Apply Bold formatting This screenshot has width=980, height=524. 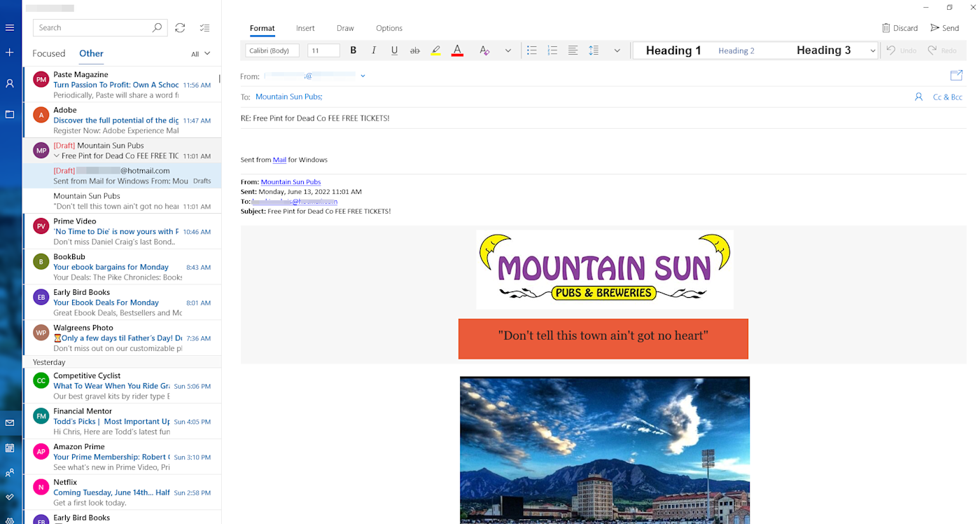[353, 50]
